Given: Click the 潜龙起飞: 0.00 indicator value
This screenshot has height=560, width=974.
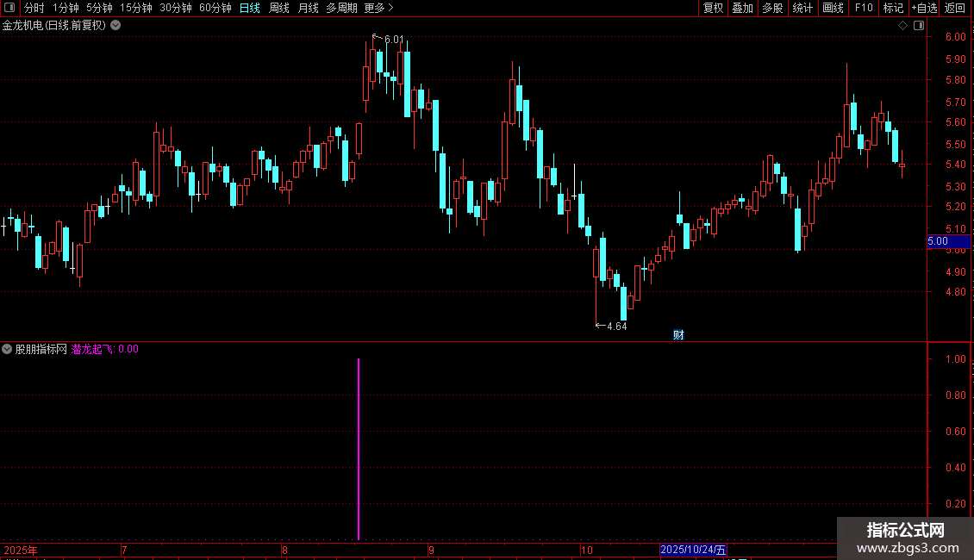Looking at the screenshot, I should [x=105, y=349].
